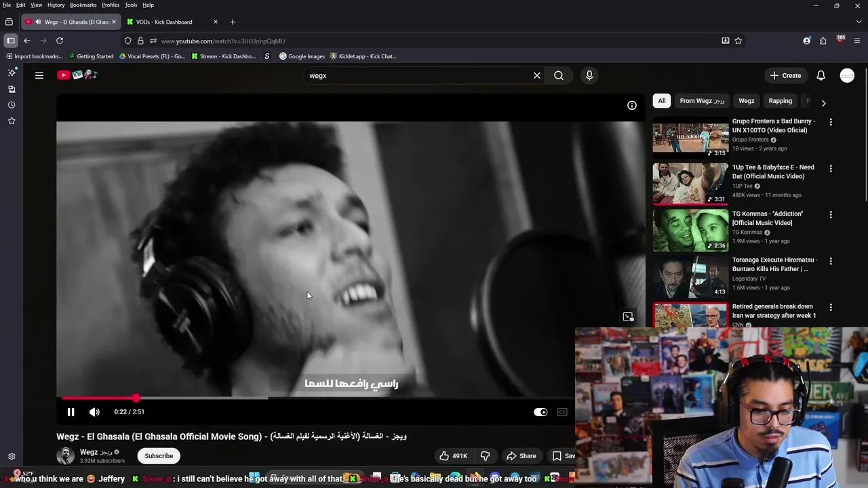The height and width of the screenshot is (488, 868).
Task: Open options for Grupo Frontera video
Action: tap(831, 122)
